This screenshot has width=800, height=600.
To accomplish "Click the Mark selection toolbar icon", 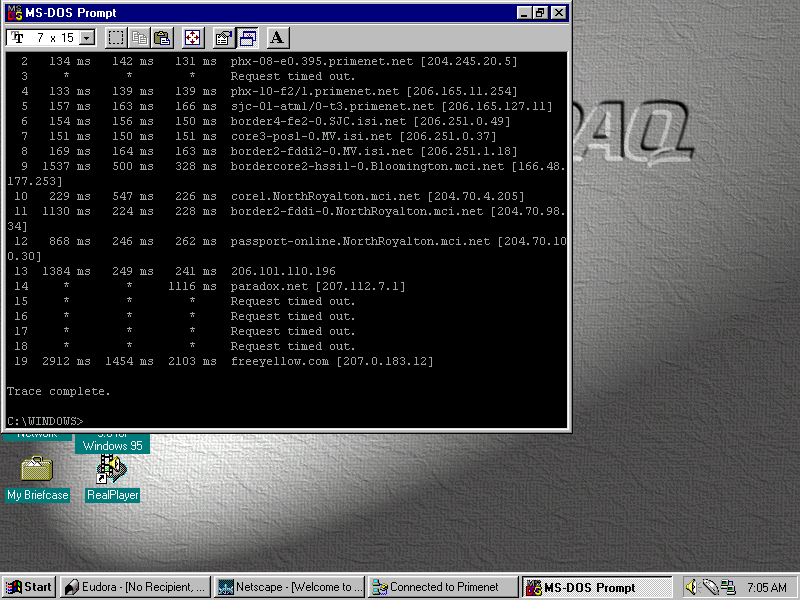I will (116, 38).
